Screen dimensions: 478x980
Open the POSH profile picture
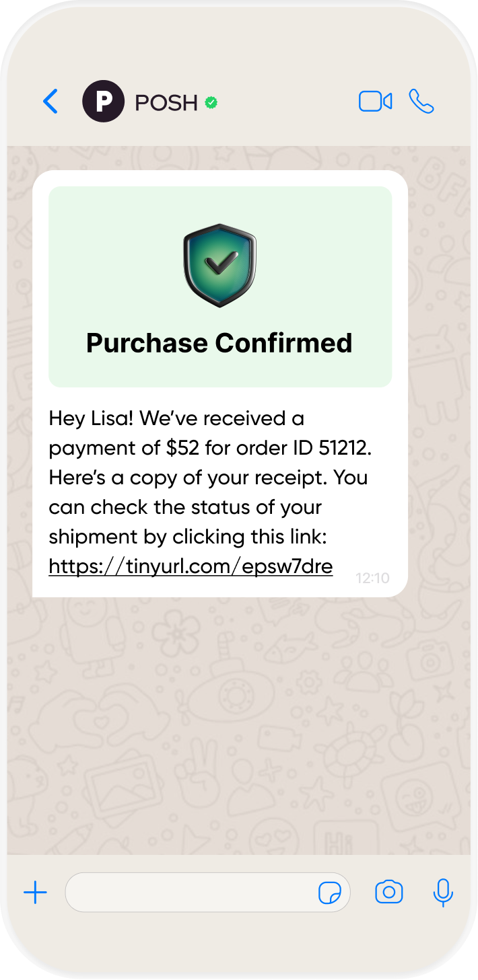[x=103, y=102]
